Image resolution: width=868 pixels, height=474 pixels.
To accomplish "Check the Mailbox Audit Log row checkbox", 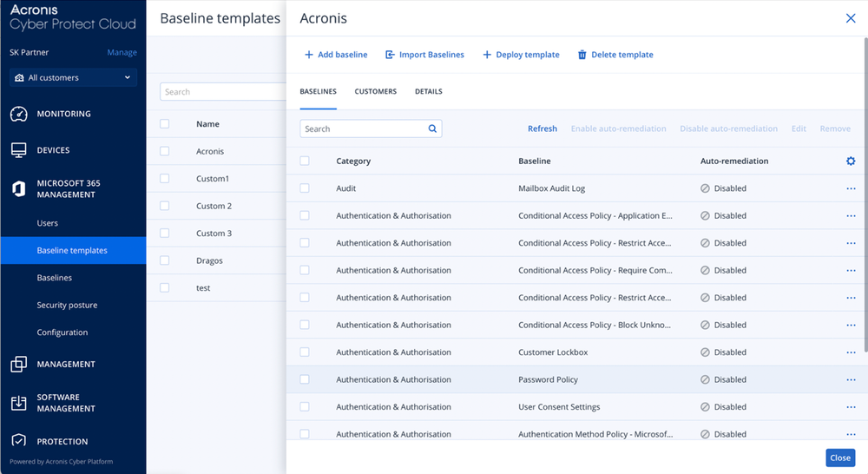I will click(305, 188).
